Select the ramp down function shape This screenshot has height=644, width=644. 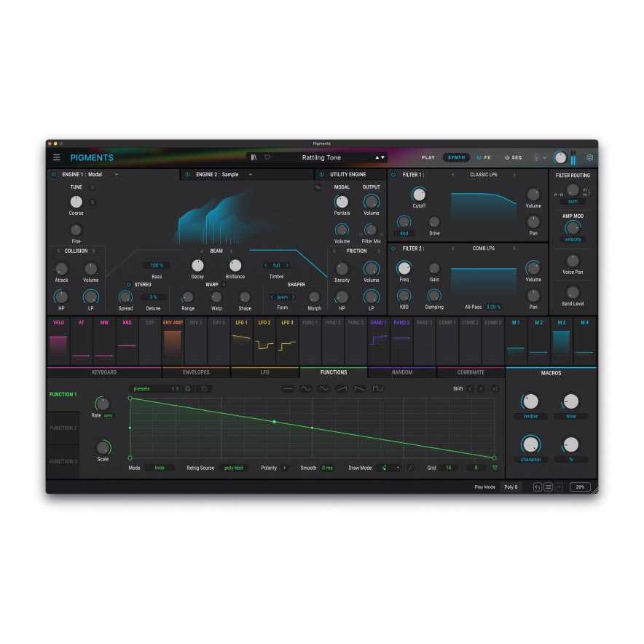click(360, 388)
